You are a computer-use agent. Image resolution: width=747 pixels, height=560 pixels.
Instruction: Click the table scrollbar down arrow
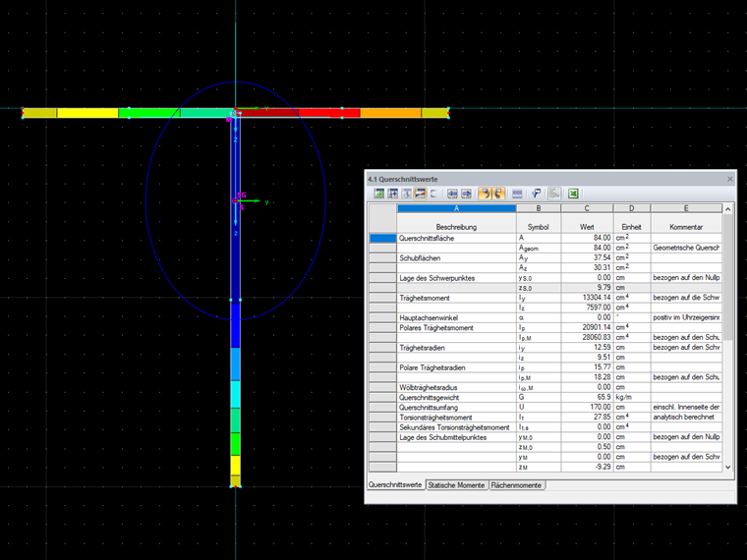coord(728,468)
